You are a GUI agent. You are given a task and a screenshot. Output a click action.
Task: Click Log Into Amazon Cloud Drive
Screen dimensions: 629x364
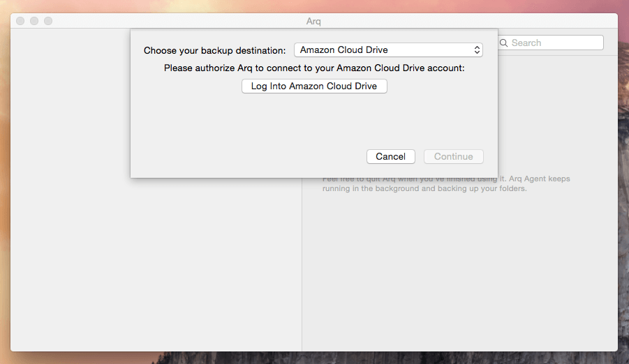pyautogui.click(x=314, y=86)
